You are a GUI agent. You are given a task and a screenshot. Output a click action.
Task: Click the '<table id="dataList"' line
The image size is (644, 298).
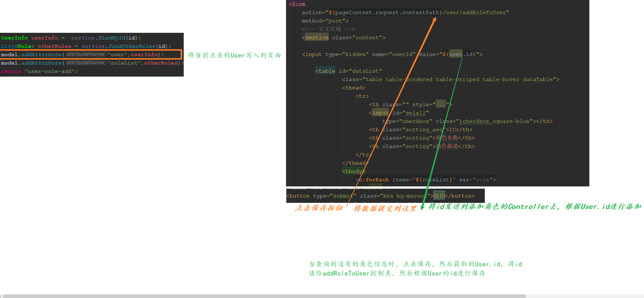(348, 71)
